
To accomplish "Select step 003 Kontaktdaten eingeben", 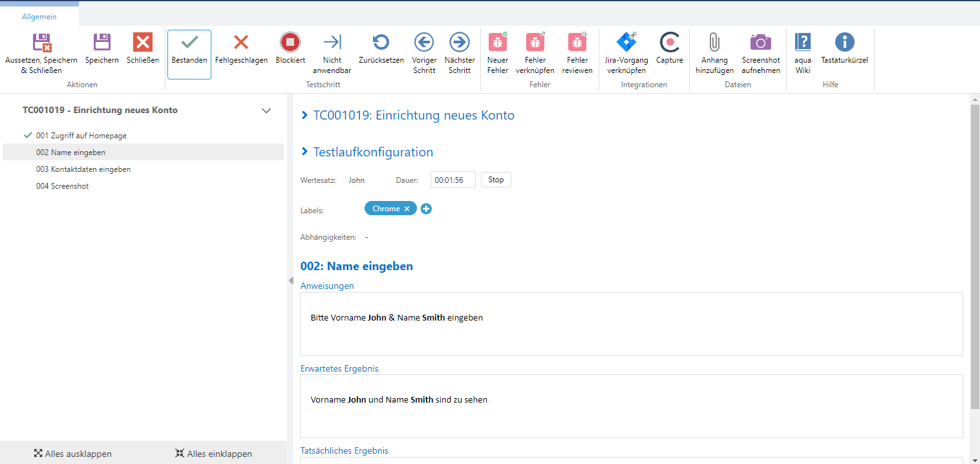I will pos(83,169).
